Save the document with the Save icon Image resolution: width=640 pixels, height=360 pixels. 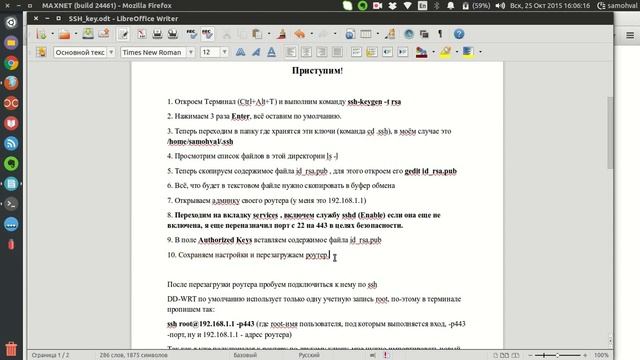88,34
